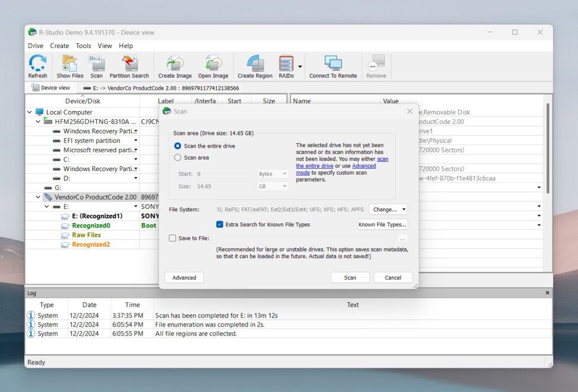This screenshot has height=392, width=578.
Task: Launch Partition Search from the toolbar
Action: (x=129, y=65)
